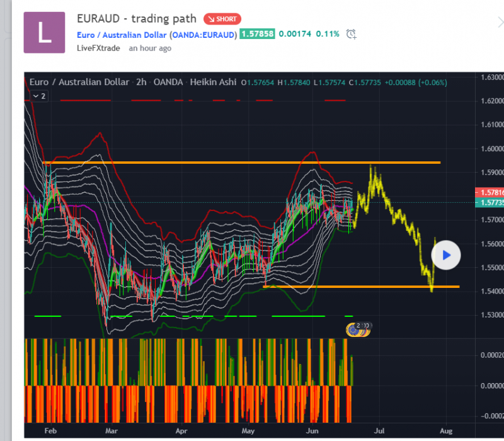This screenshot has width=504, height=441.
Task: Click the 'an hour ago' timestamp
Action: click(150, 48)
